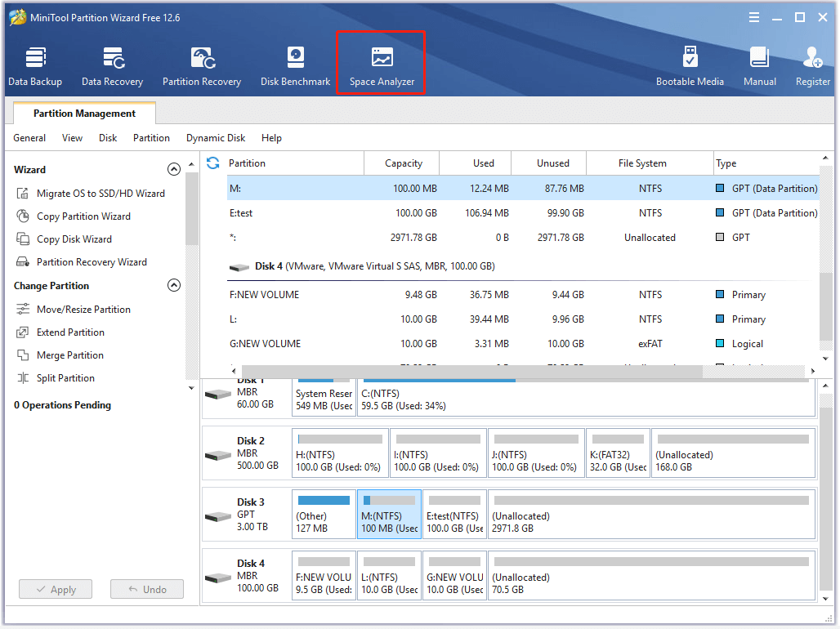Collapse the Change Partition section
This screenshot has width=840, height=629.
173,285
